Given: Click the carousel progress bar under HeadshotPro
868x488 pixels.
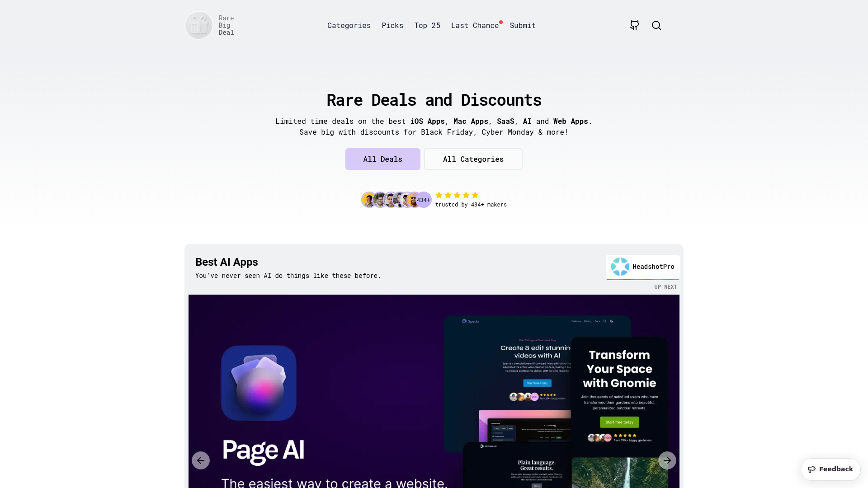Looking at the screenshot, I should [x=643, y=279].
